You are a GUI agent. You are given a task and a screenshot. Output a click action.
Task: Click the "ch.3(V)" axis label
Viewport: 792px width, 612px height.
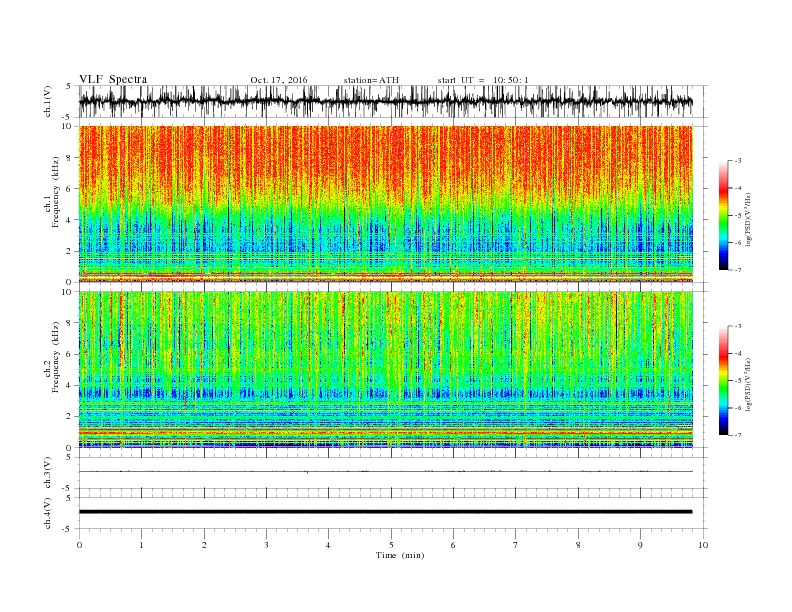48,473
